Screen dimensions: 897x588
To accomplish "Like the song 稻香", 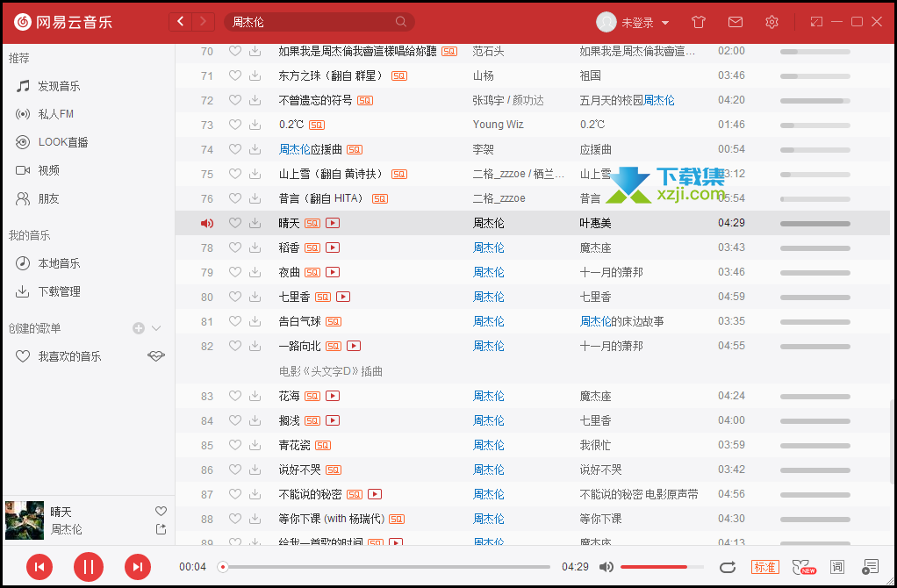I will click(235, 247).
